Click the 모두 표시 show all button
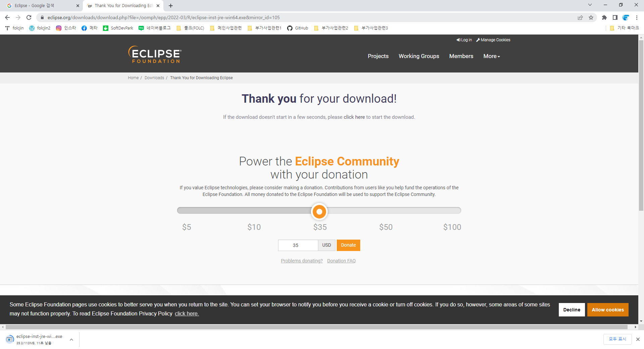 (x=618, y=339)
